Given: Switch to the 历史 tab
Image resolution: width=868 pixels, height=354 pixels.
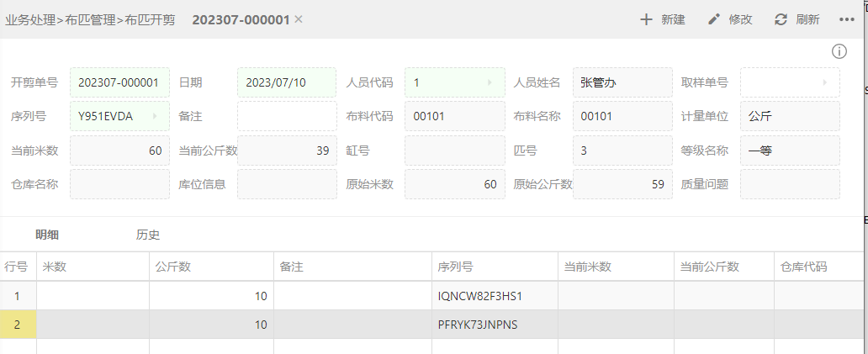Looking at the screenshot, I should point(148,235).
